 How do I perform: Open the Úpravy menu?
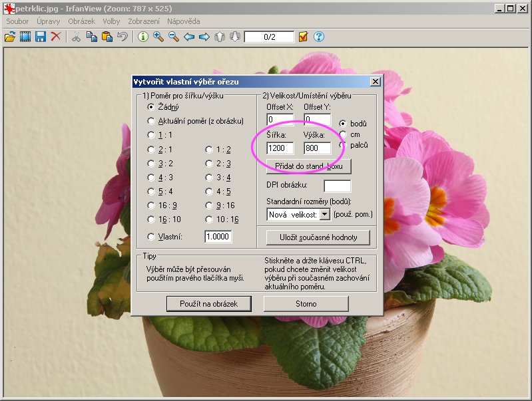click(x=48, y=21)
